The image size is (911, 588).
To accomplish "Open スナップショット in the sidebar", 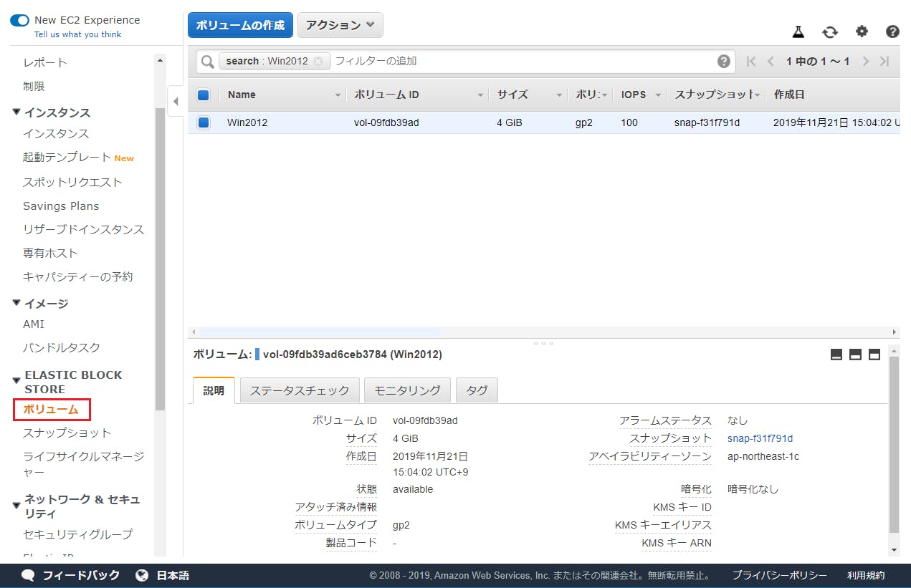I will (67, 433).
